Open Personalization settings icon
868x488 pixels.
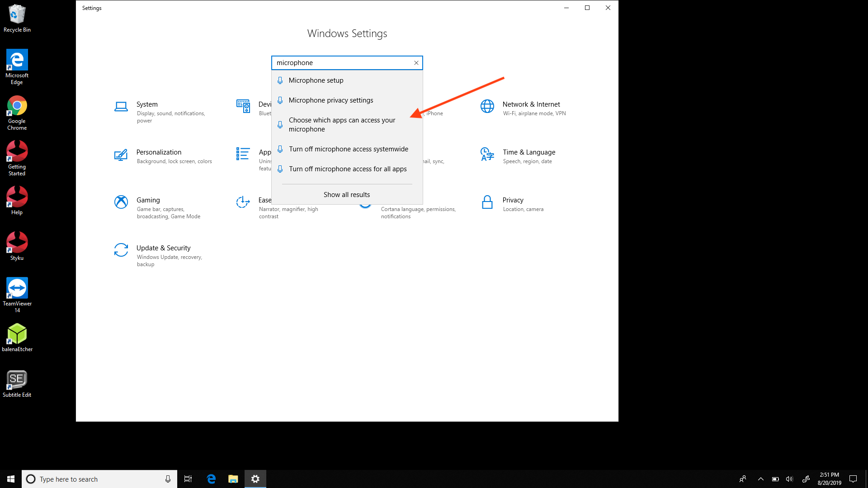point(121,155)
